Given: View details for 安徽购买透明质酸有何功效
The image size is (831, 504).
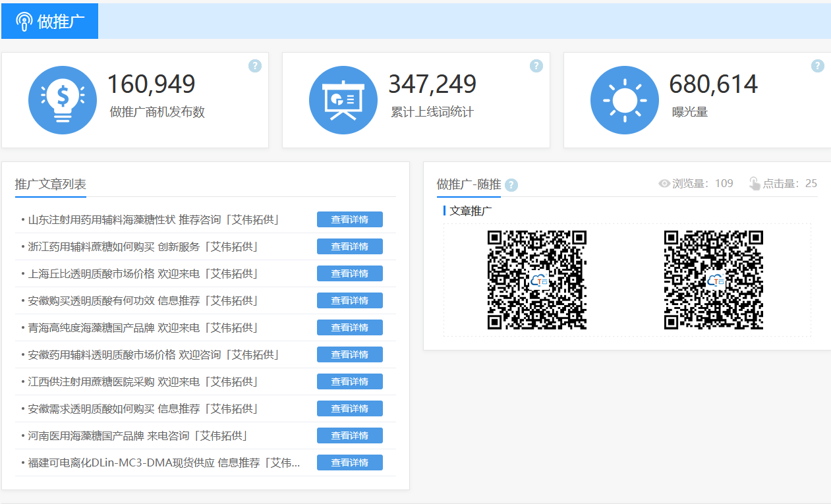Looking at the screenshot, I should point(350,300).
